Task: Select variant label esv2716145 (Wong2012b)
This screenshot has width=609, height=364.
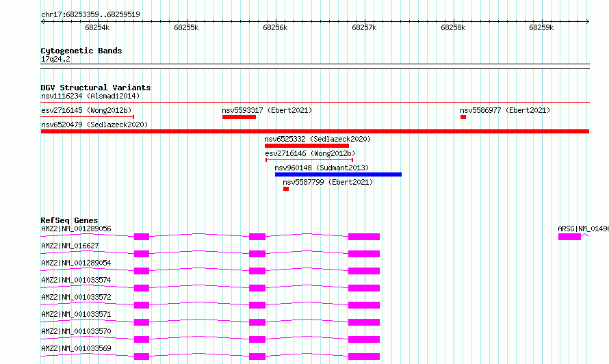Action: 86,110
